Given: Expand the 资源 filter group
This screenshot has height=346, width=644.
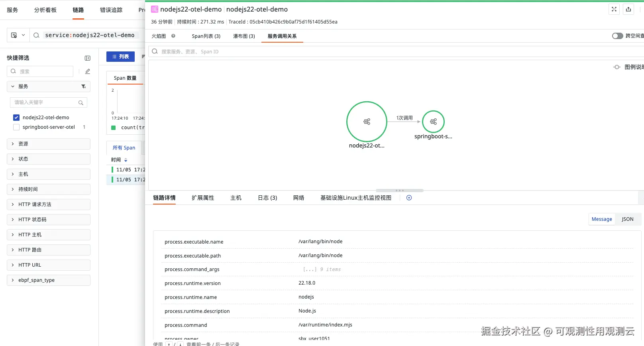Looking at the screenshot, I should (x=49, y=144).
